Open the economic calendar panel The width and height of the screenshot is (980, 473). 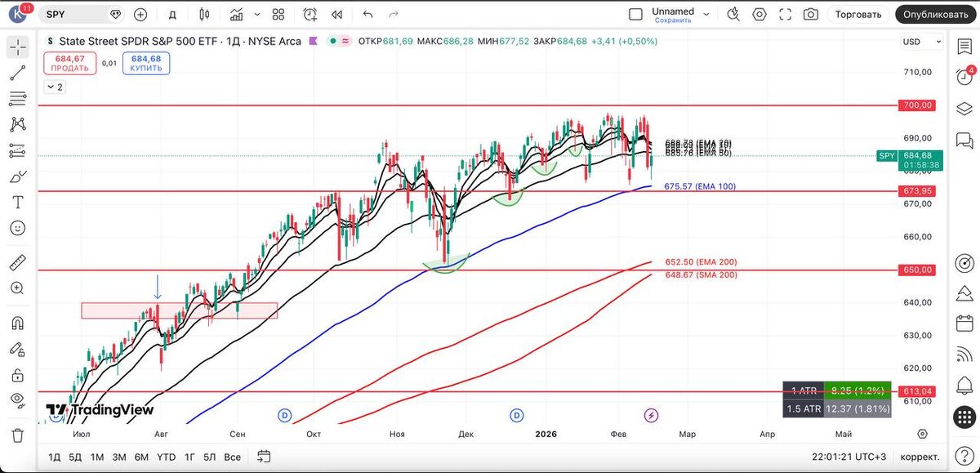pyautogui.click(x=964, y=323)
